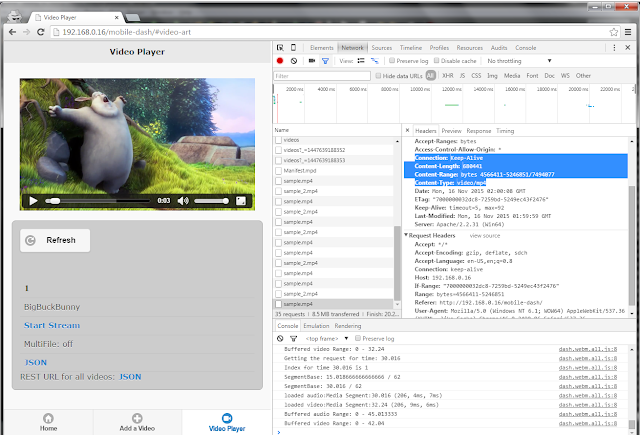Clear the console with the ban icon
This screenshot has height=435, width=640.
coord(280,338)
